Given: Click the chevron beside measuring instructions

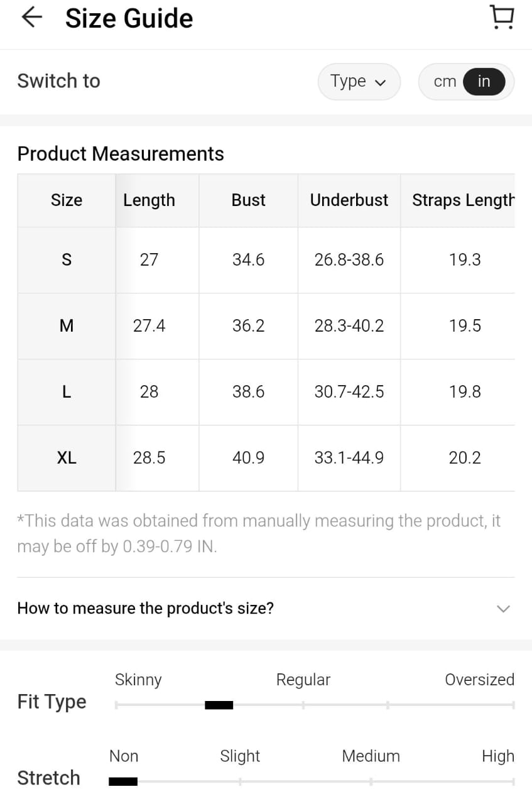Looking at the screenshot, I should (x=503, y=609).
